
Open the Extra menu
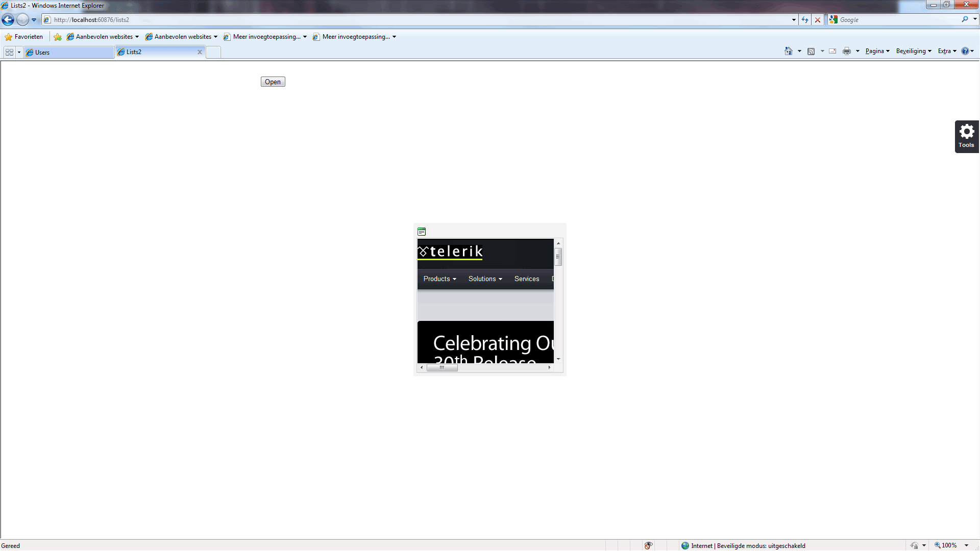947,51
